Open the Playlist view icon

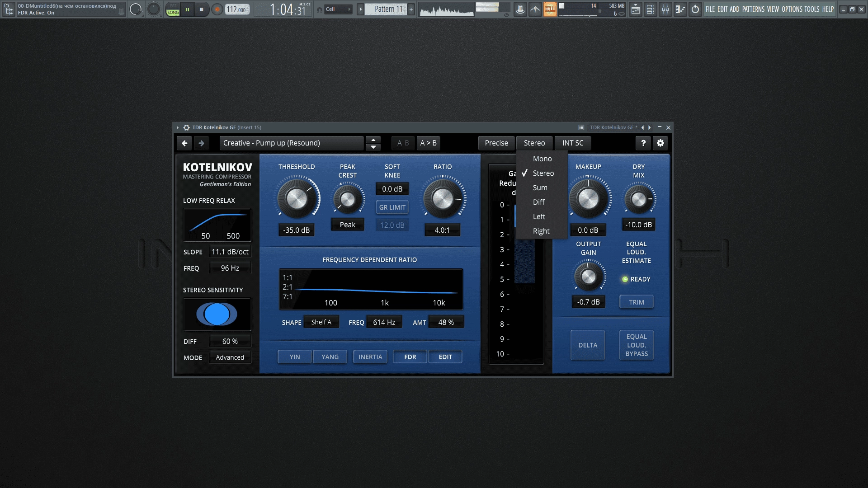click(x=636, y=9)
